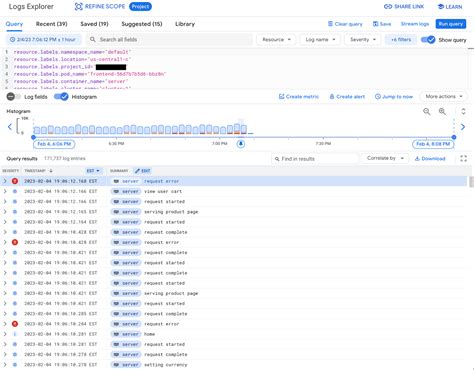Expand the serving product page entry at 19:06:12.165

(x=5, y=212)
